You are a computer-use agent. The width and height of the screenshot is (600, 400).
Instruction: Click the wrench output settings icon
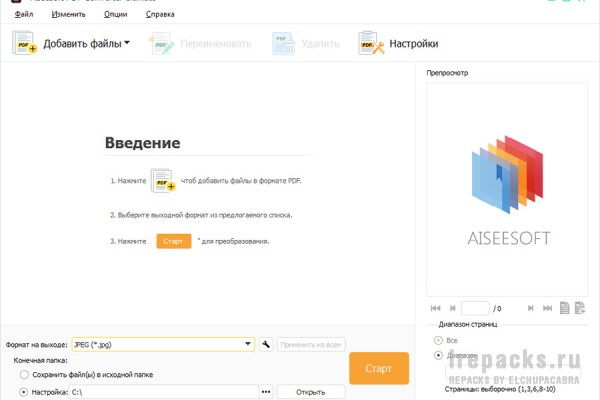click(x=266, y=344)
